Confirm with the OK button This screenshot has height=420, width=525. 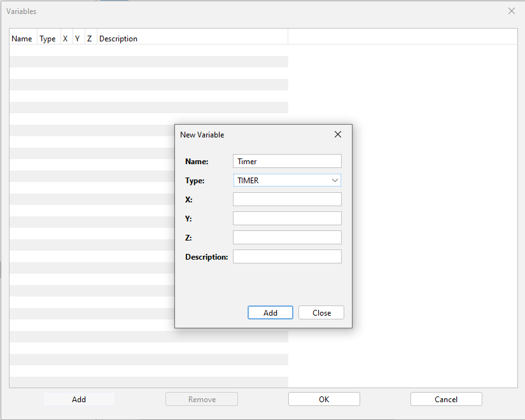[324, 399]
